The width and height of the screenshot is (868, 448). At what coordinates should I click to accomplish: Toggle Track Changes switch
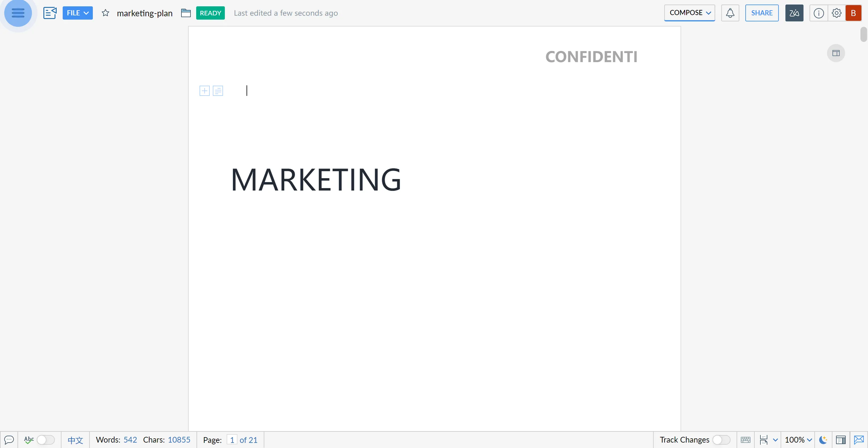coord(721,440)
